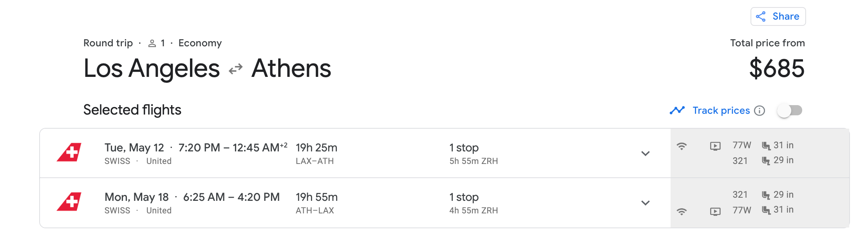Click legroom seat icon beside 31 in outbound

pyautogui.click(x=766, y=146)
